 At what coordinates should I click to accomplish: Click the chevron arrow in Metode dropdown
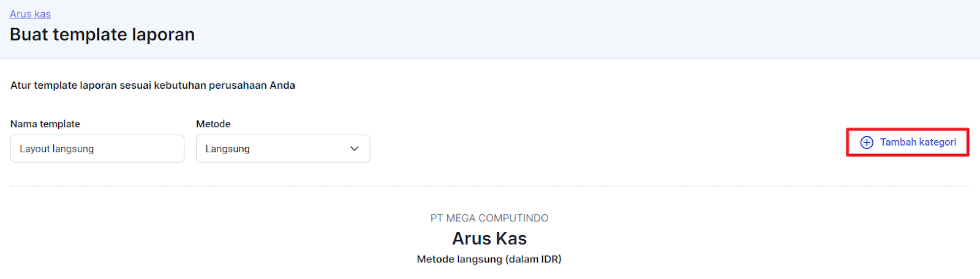tap(354, 149)
